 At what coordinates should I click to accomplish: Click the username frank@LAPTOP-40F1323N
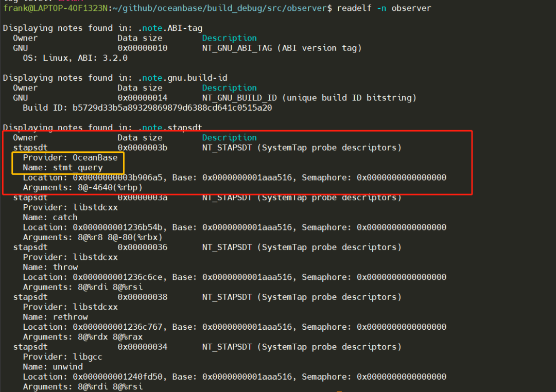(x=55, y=8)
